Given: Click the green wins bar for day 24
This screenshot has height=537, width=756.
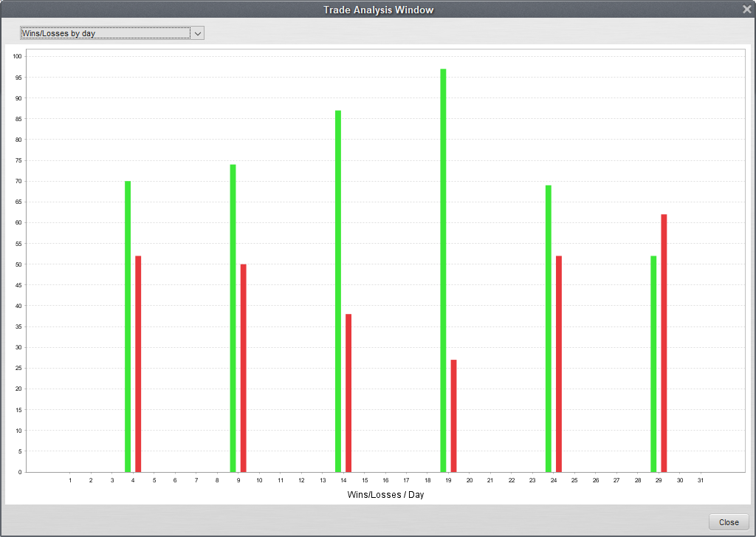Looking at the screenshot, I should click(x=549, y=328).
